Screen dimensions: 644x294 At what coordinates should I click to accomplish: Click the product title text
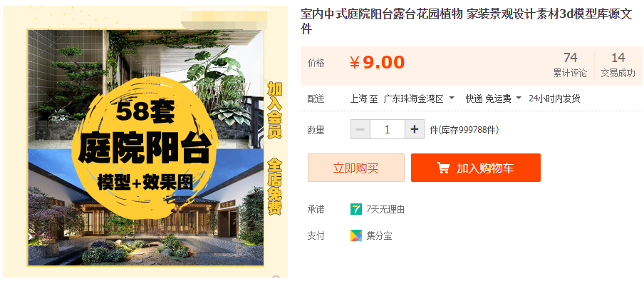[x=466, y=21]
